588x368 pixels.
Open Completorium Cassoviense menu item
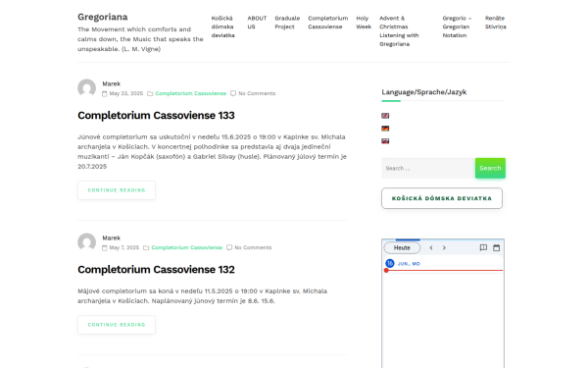coord(327,23)
